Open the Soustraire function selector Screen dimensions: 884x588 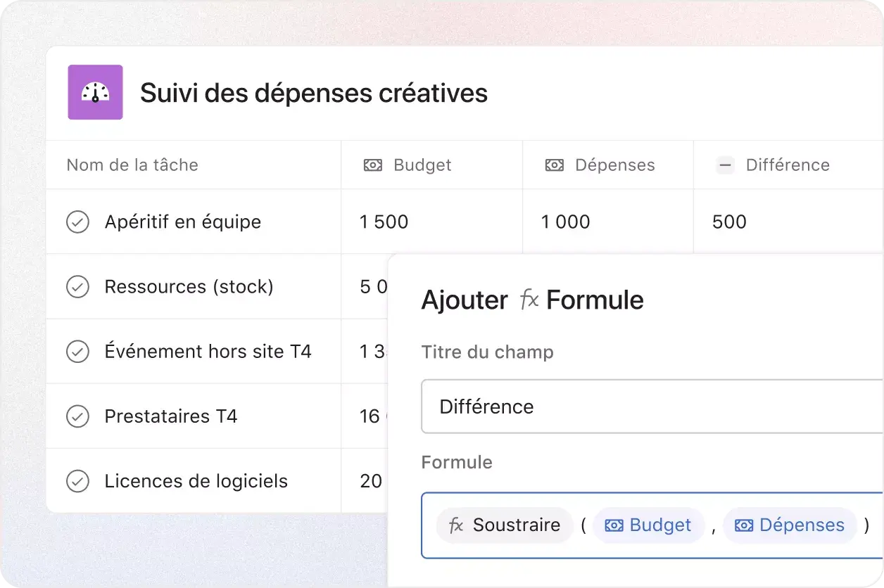pos(504,525)
